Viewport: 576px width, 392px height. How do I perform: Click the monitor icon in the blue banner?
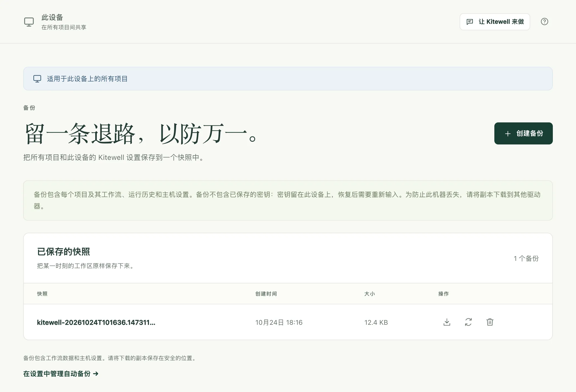[37, 79]
